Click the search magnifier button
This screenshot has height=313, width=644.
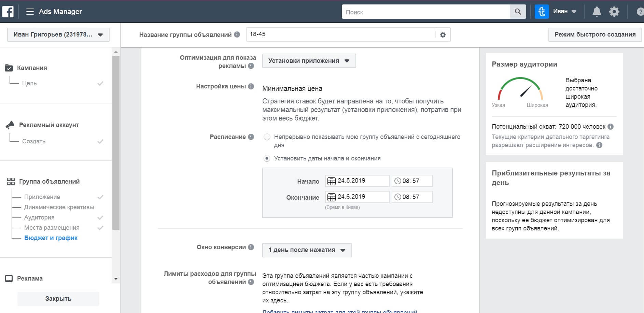tap(518, 12)
